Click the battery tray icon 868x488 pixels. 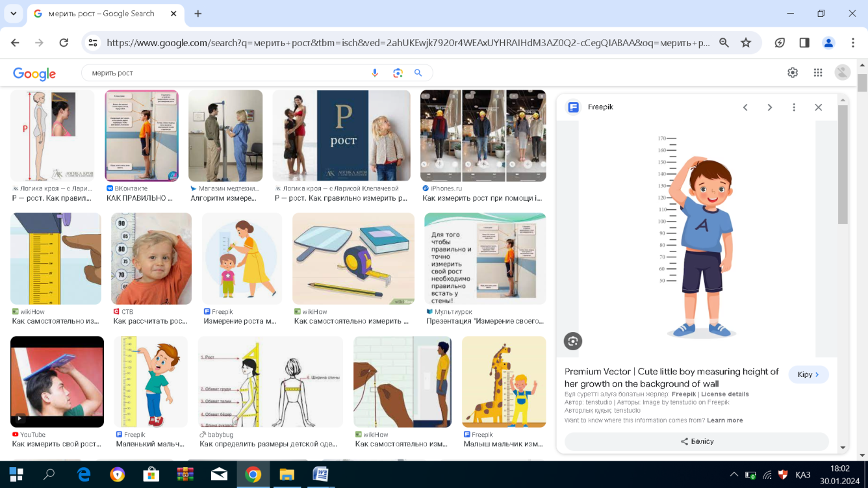tap(750, 475)
